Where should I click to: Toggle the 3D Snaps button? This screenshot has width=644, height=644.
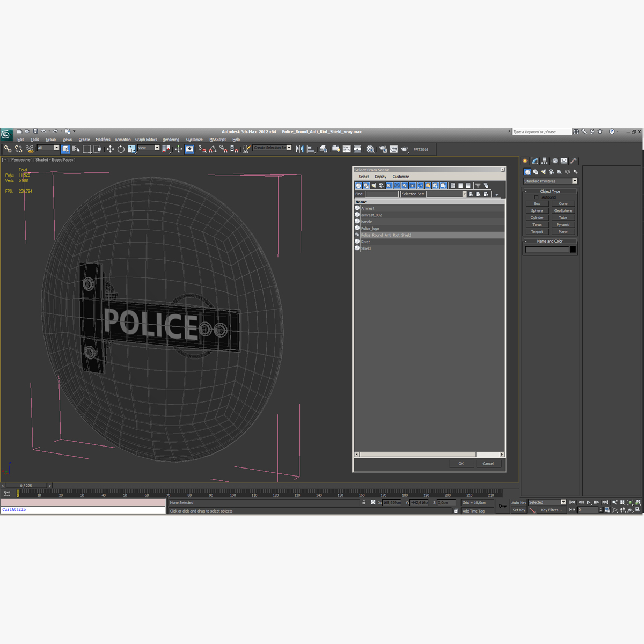click(x=202, y=149)
